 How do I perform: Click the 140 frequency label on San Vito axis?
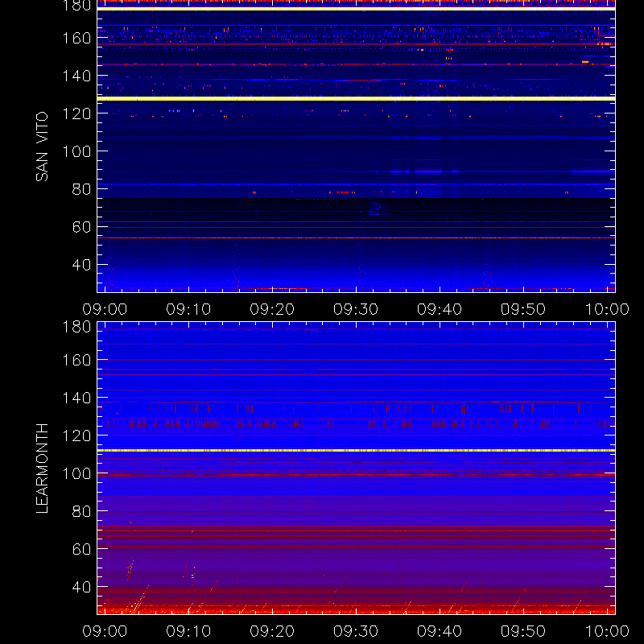[x=76, y=76]
